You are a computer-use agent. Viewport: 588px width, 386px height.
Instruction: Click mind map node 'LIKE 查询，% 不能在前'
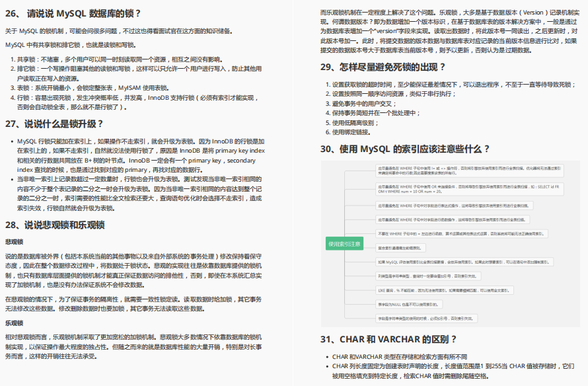pos(445,290)
